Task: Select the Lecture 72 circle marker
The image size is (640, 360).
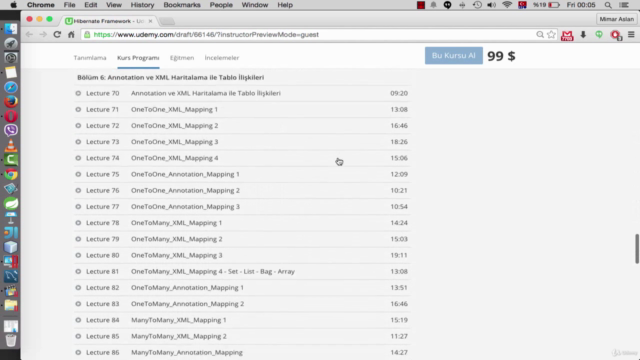Action: click(78, 126)
